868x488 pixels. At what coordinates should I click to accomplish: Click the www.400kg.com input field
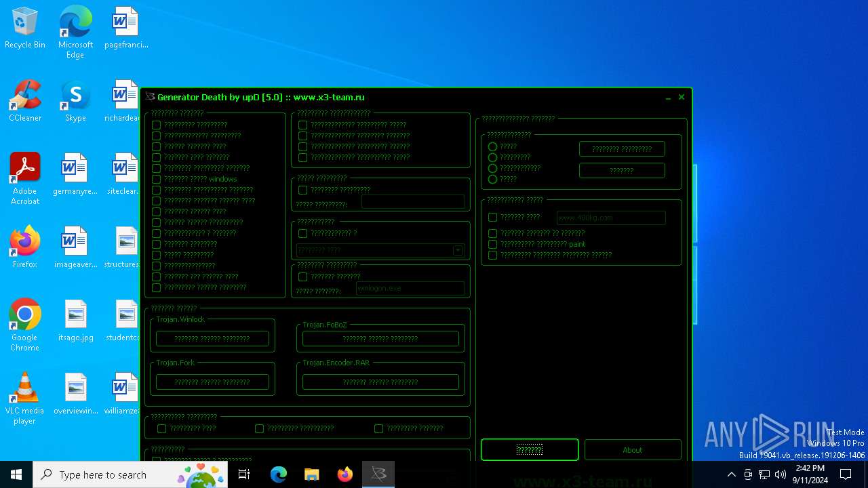[611, 218]
